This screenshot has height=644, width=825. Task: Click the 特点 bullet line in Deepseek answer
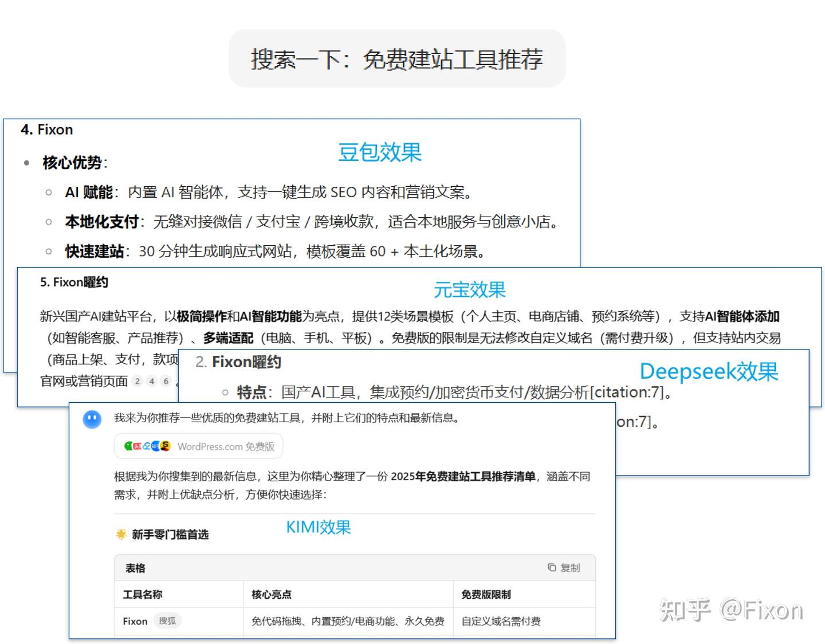pyautogui.click(x=454, y=392)
